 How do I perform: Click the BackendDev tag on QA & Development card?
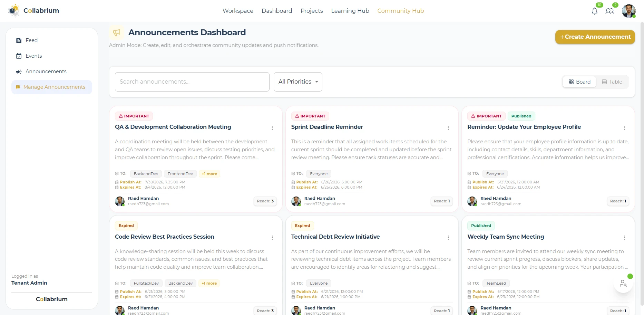[146, 174]
